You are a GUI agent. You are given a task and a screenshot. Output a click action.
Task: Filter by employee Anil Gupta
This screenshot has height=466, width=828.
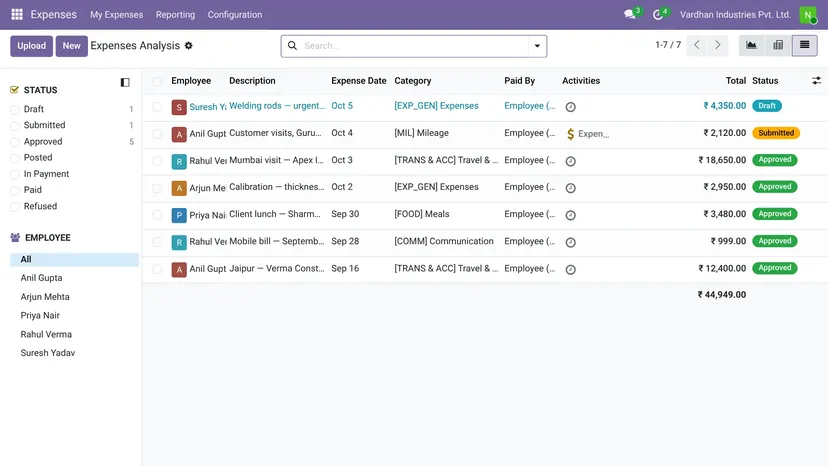point(41,278)
